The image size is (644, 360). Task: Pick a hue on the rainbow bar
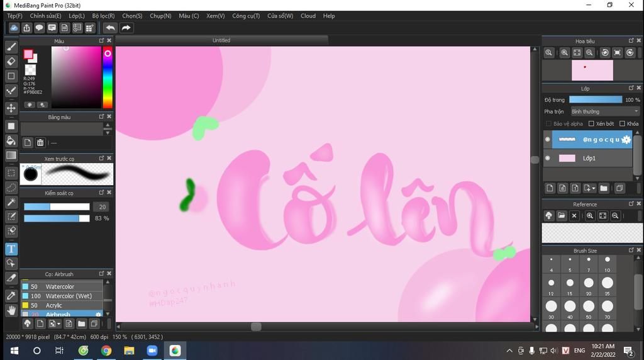[107, 77]
